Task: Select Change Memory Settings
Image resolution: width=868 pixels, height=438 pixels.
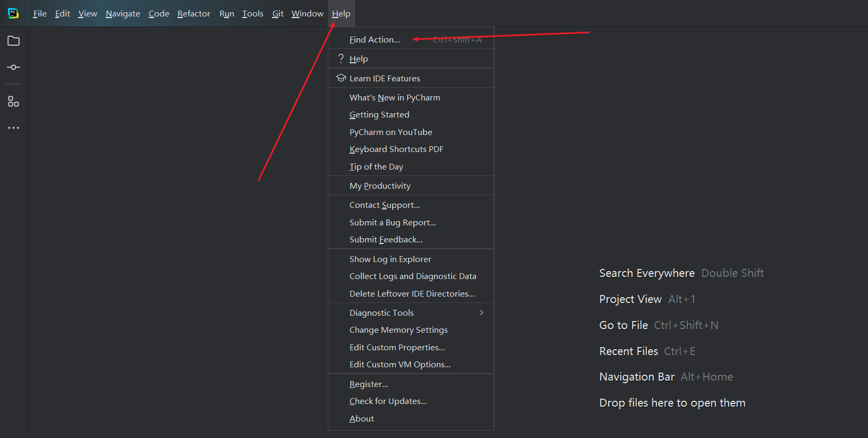Action: point(411,330)
